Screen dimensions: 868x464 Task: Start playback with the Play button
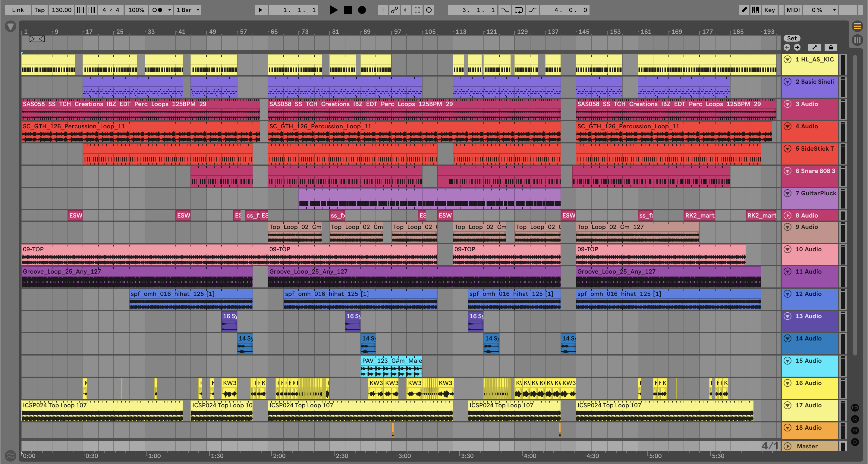click(334, 10)
